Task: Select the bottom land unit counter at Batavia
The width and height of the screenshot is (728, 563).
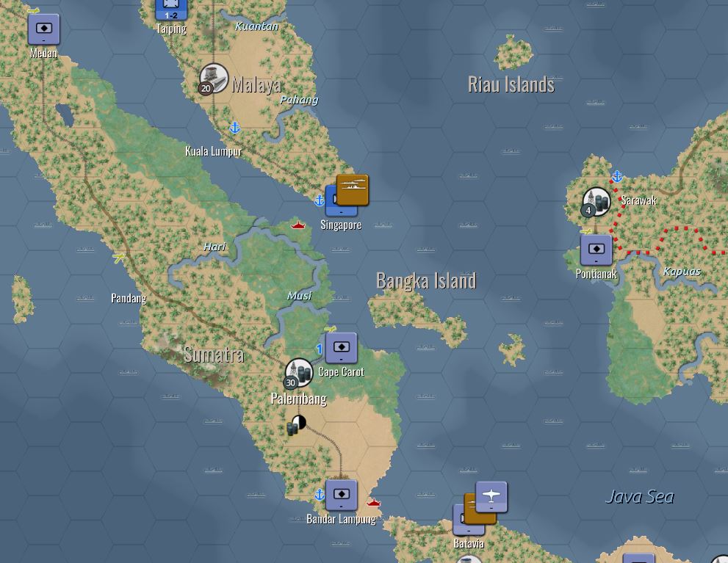Action: coord(458,522)
